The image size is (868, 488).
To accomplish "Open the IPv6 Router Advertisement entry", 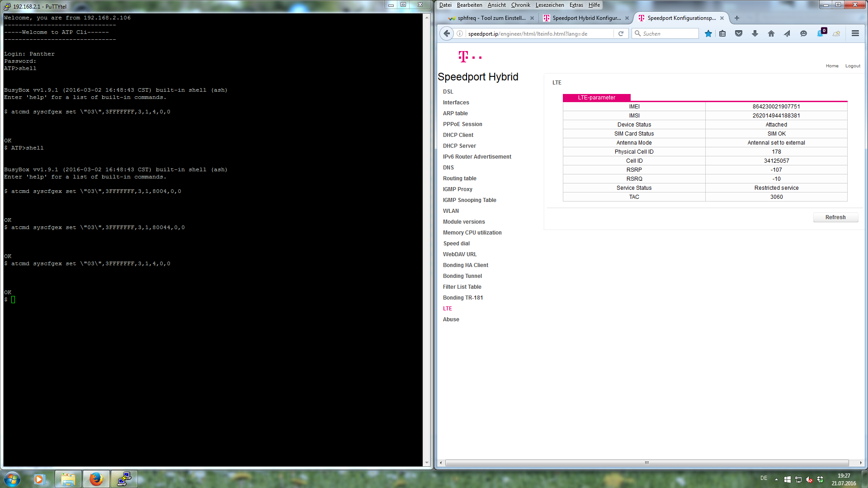I will click(477, 157).
